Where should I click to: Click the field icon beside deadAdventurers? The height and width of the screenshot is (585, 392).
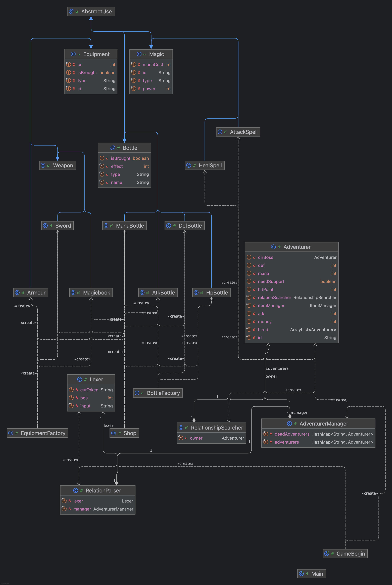pyautogui.click(x=266, y=434)
